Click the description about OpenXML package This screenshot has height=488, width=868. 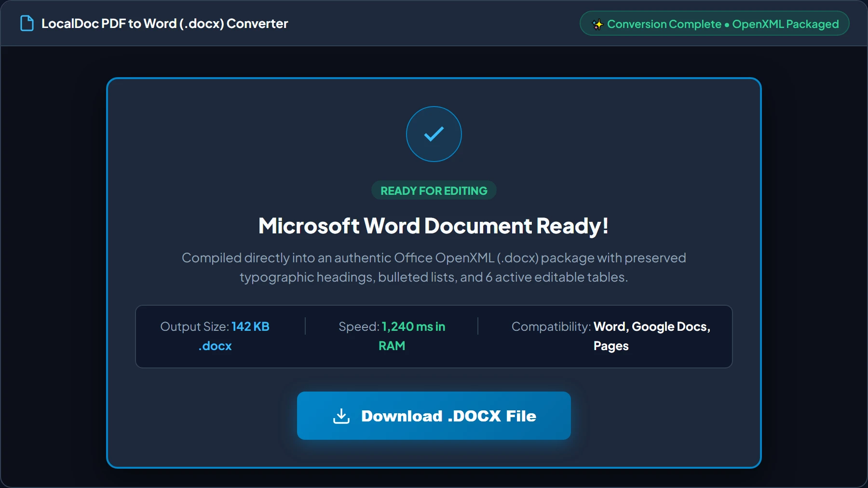tap(434, 268)
